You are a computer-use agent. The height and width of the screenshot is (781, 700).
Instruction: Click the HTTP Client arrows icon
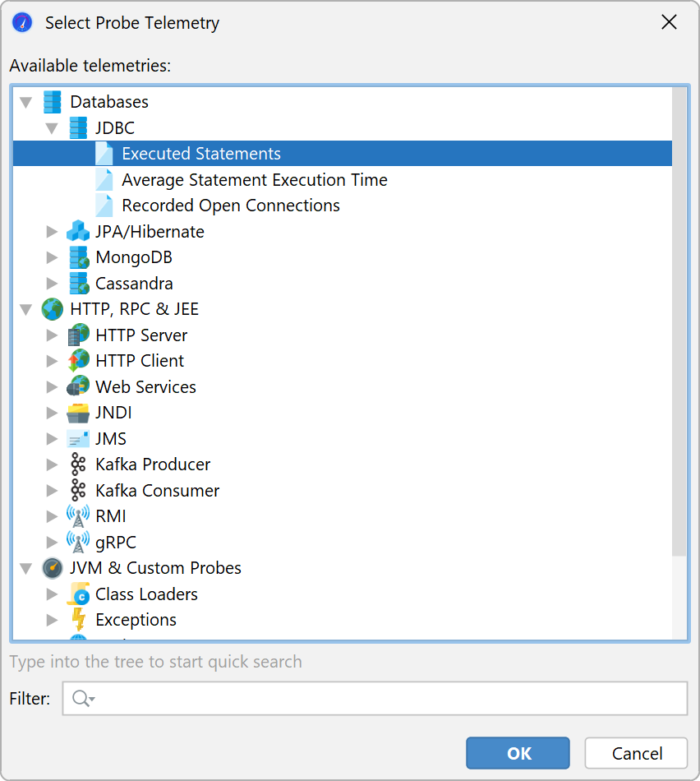coord(78,361)
